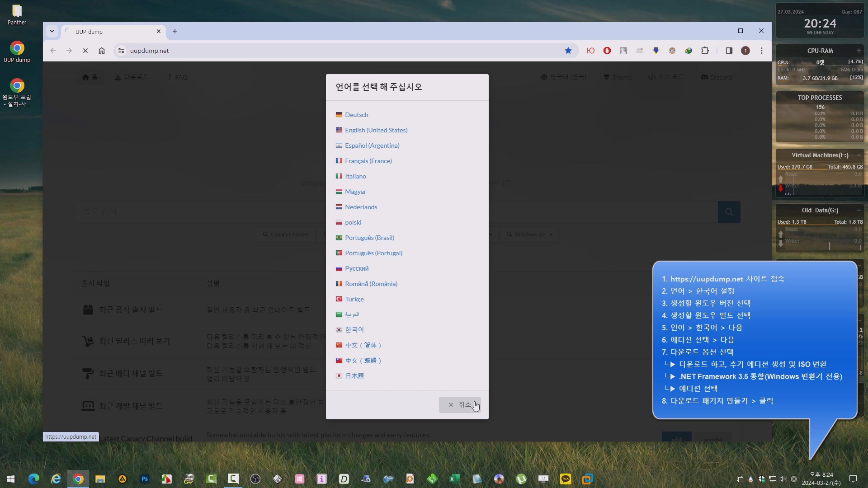Open Panther folder on desktop
The width and height of the screenshot is (868, 488).
pyautogui.click(x=17, y=15)
